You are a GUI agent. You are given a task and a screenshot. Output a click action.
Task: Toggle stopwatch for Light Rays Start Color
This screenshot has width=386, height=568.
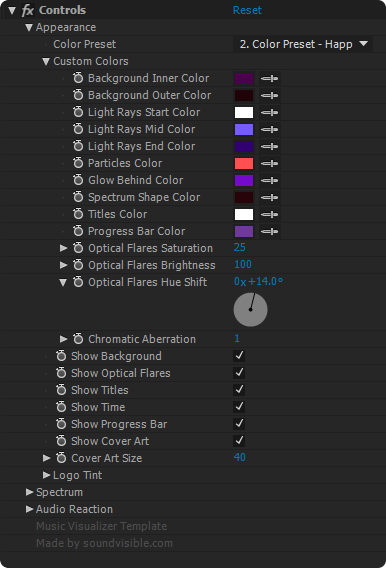[78, 112]
